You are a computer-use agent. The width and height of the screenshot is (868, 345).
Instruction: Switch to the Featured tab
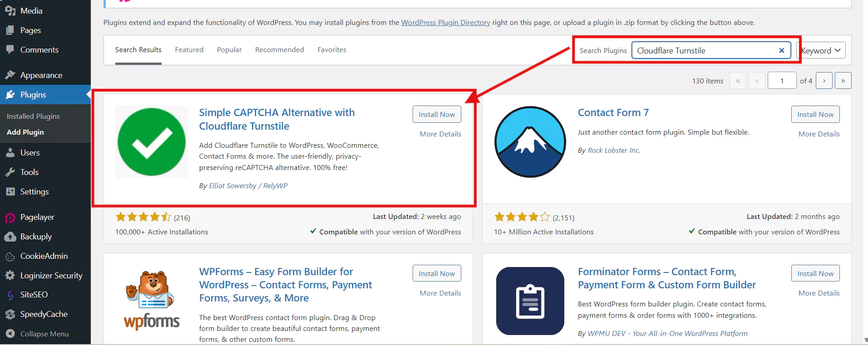[x=189, y=50]
